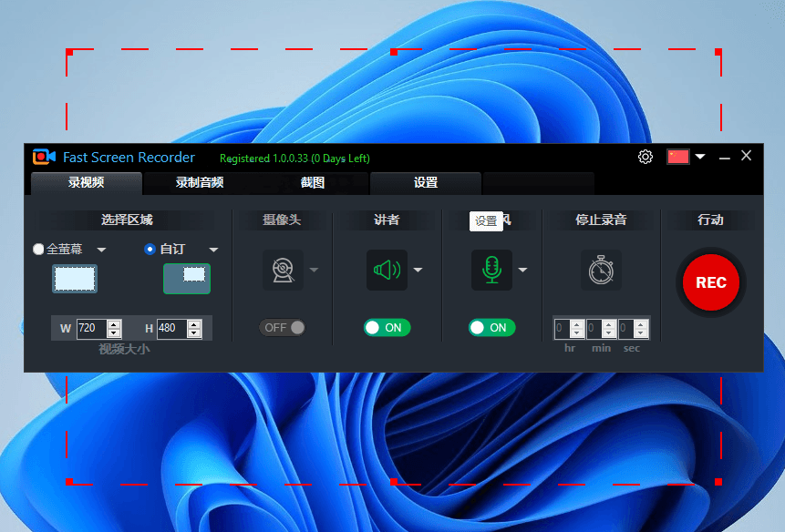Open the webcam device dropdown arrow
The height and width of the screenshot is (532, 785).
(x=314, y=270)
